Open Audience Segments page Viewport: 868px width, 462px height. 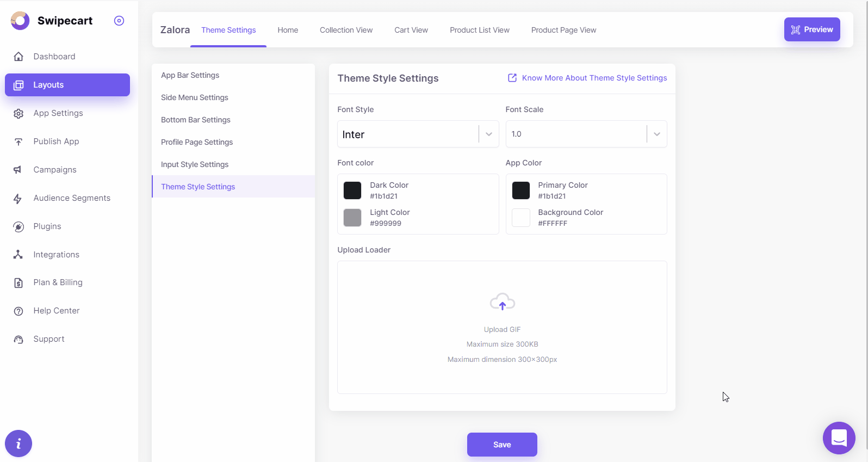(x=67, y=198)
